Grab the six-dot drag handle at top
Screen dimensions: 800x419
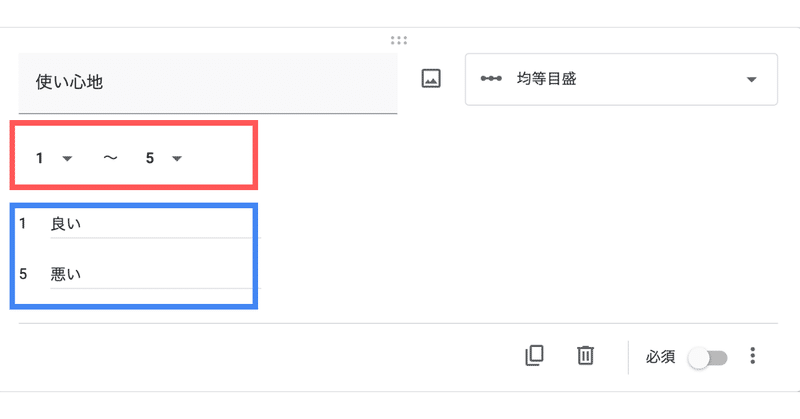[x=399, y=40]
